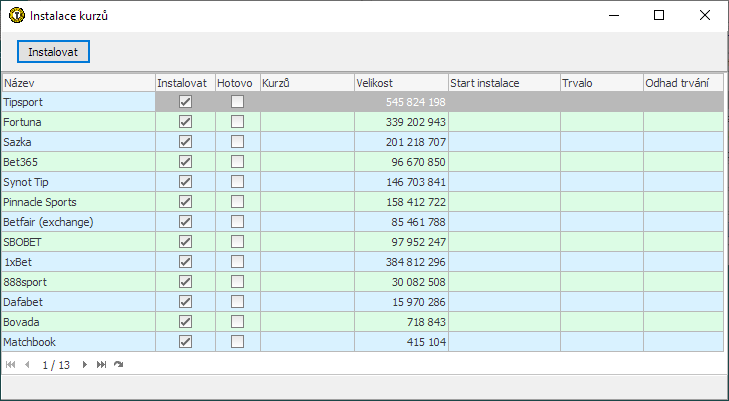Image resolution: width=729 pixels, height=401 pixels.
Task: Click Hotovo column header
Action: (x=238, y=83)
